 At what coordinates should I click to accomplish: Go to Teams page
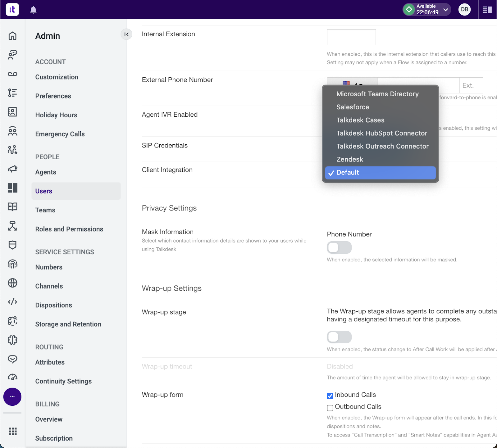coord(45,210)
